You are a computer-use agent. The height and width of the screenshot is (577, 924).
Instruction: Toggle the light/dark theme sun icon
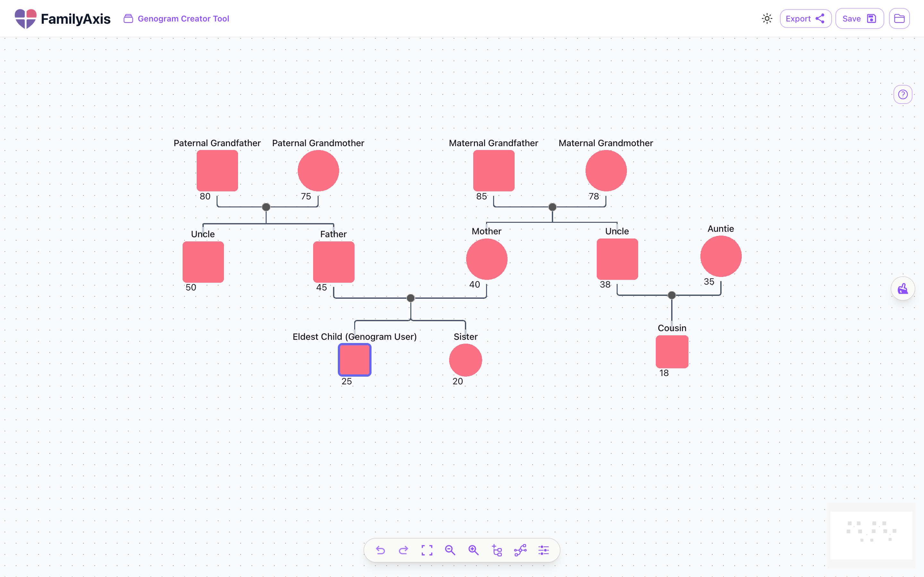pyautogui.click(x=767, y=19)
